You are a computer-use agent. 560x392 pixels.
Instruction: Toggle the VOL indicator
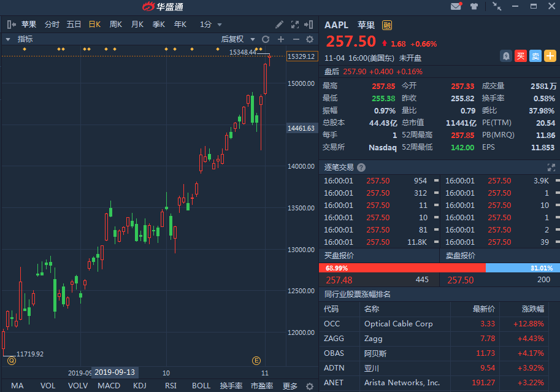[x=48, y=386]
